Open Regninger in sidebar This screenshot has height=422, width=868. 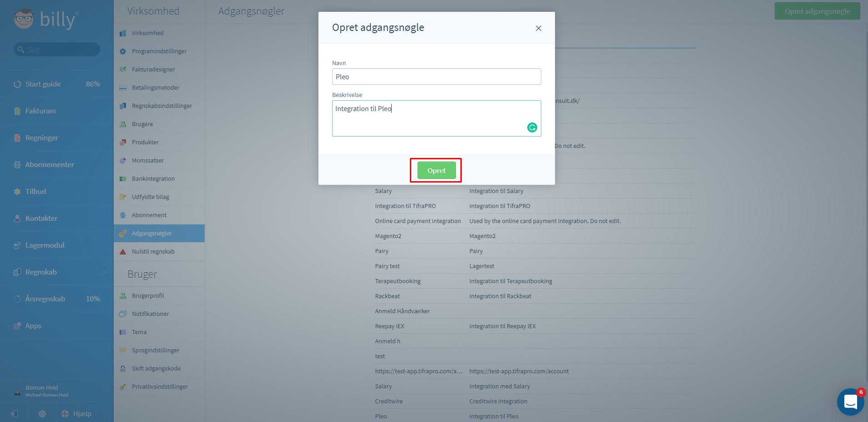[x=57, y=137]
